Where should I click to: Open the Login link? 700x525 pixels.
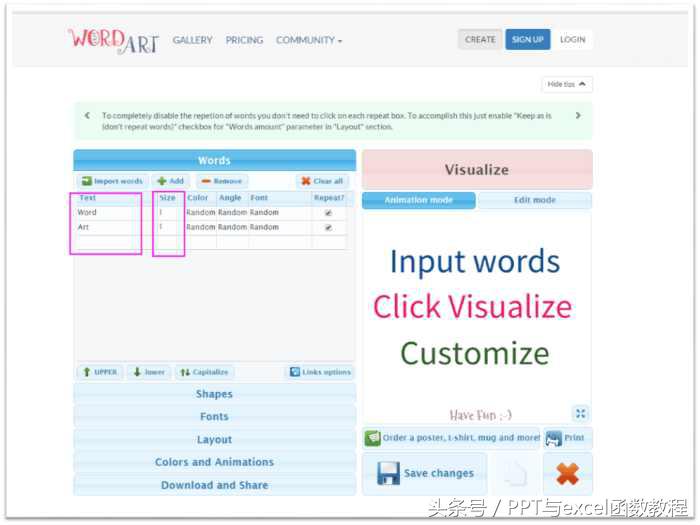pos(572,40)
